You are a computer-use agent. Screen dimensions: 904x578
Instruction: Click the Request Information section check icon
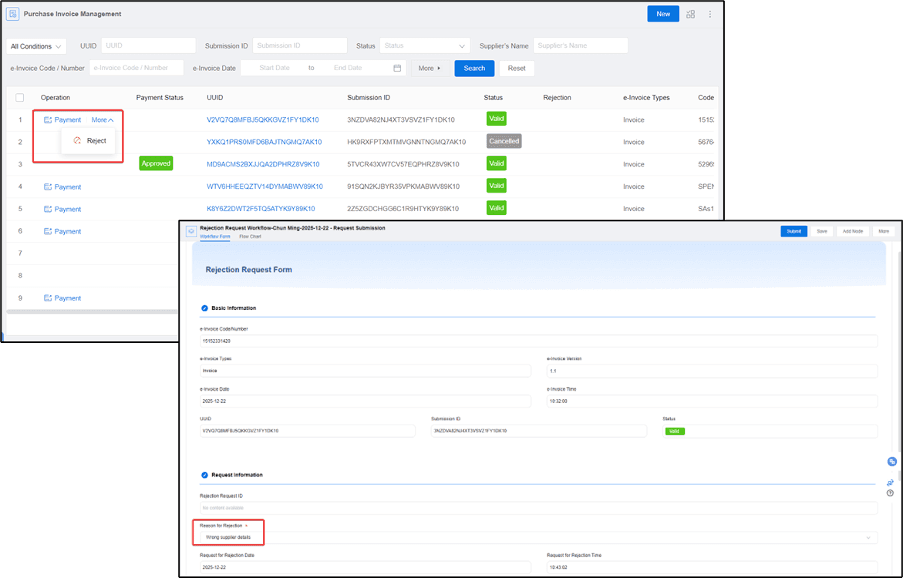click(204, 475)
